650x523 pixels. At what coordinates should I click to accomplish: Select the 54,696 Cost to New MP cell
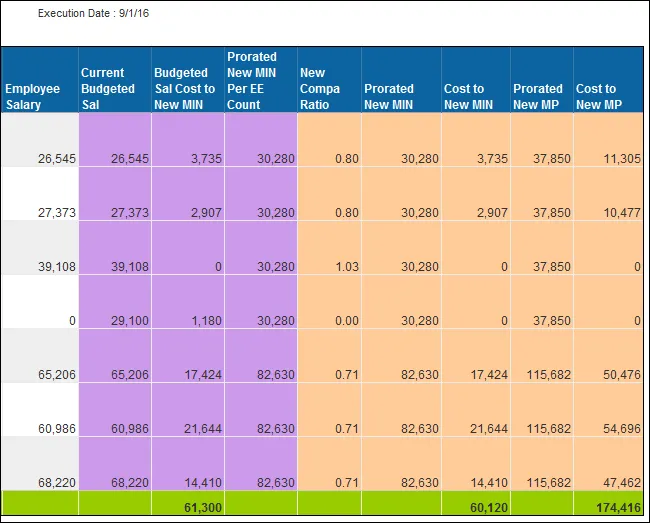pyautogui.click(x=617, y=429)
